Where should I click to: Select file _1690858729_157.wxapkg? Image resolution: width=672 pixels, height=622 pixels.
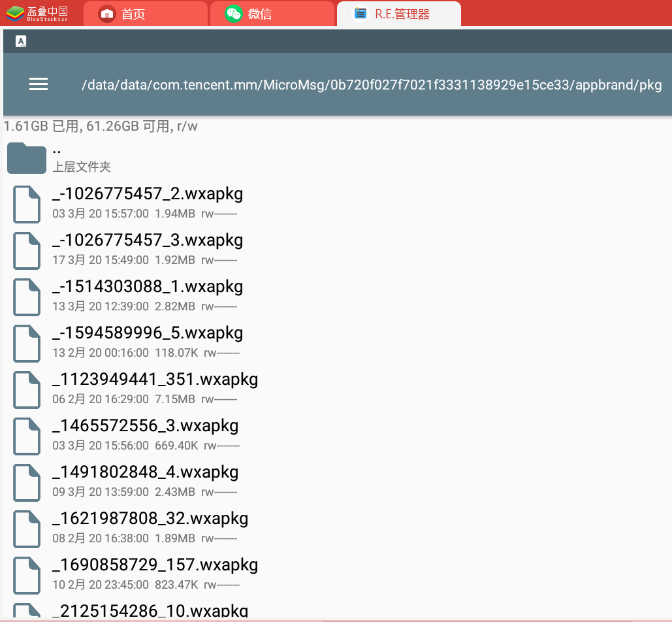pyautogui.click(x=155, y=565)
